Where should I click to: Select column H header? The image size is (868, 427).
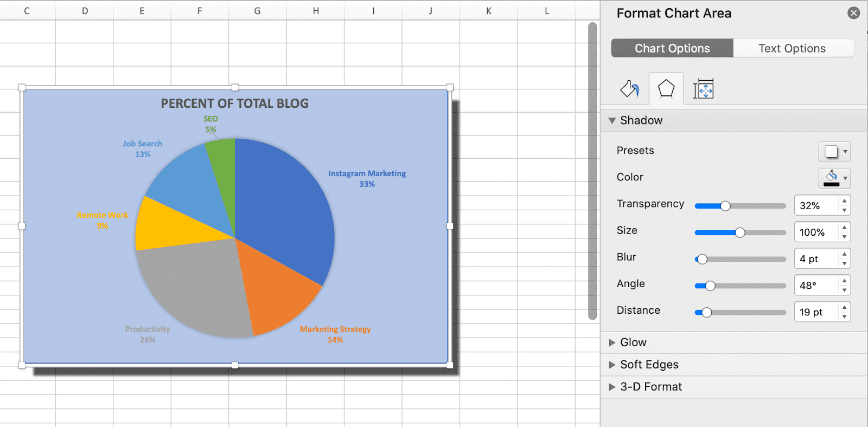(x=316, y=10)
